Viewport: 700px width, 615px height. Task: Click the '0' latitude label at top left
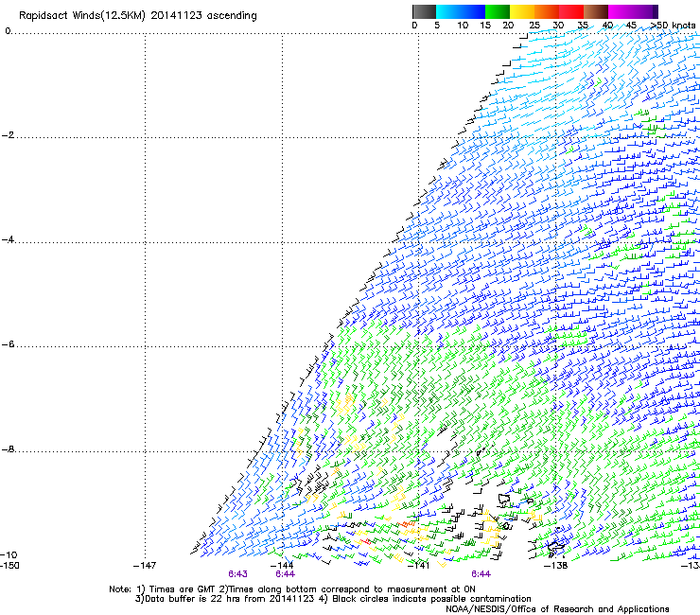pos(8,31)
